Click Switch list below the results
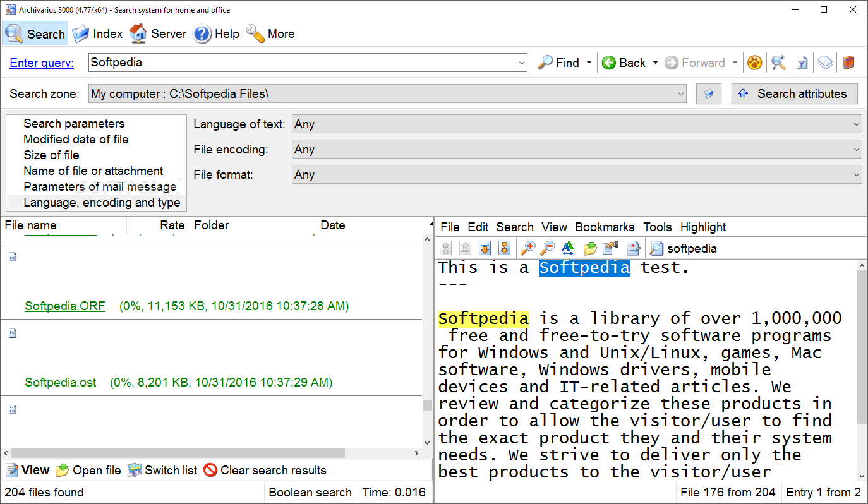868x504 pixels. (162, 471)
